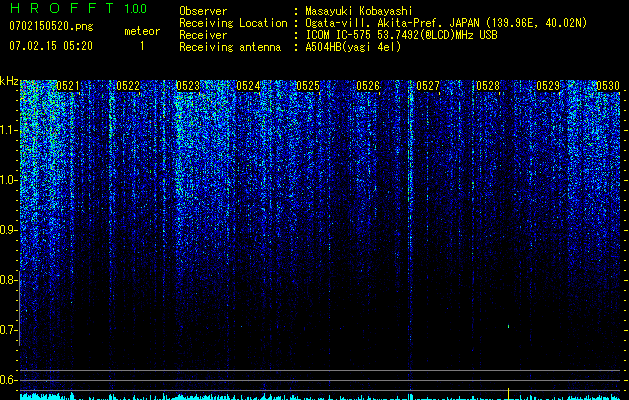This screenshot has height=400, width=629.
Task: Click the 'Receiving Location' label
Action: (233, 23)
